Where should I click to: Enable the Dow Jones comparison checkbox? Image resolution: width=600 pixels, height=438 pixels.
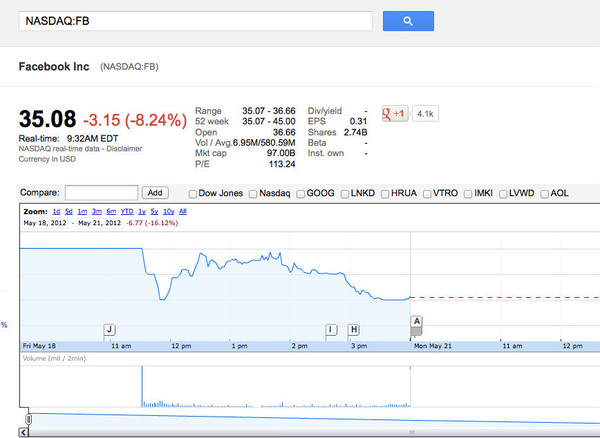(192, 194)
